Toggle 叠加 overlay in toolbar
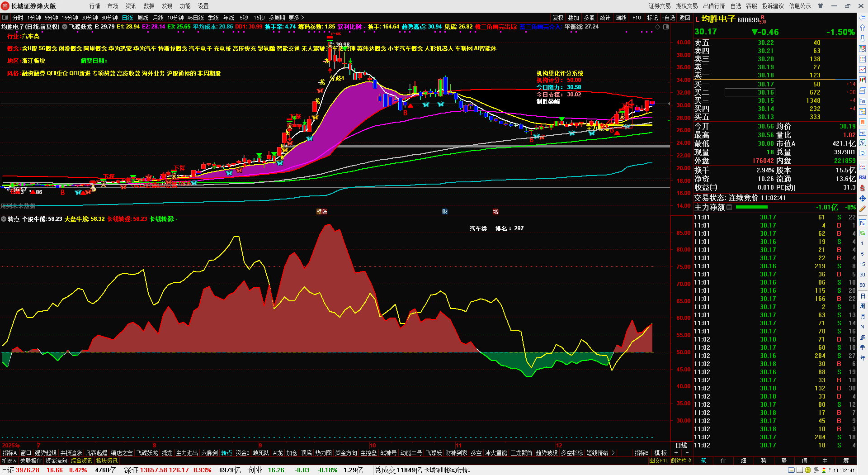868x475 pixels. click(574, 18)
